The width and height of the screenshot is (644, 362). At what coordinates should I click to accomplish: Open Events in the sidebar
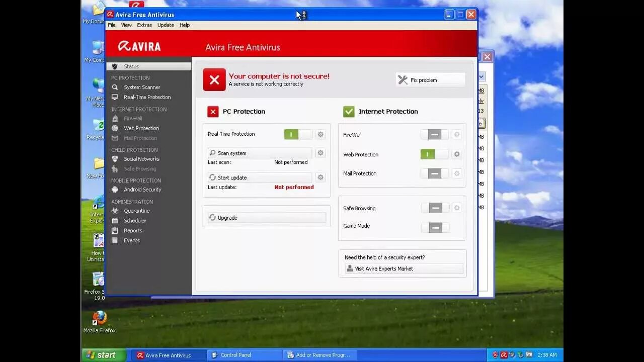pos(132,240)
